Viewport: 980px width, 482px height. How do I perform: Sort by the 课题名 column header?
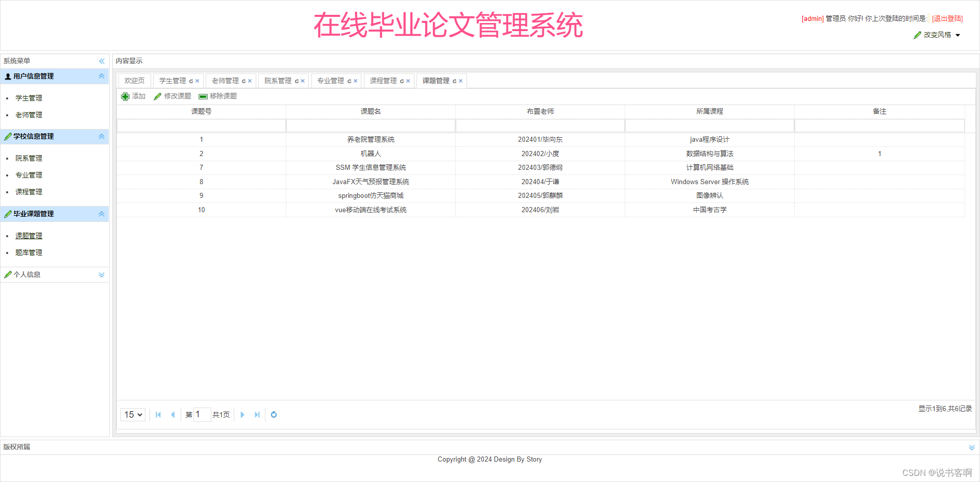point(371,112)
